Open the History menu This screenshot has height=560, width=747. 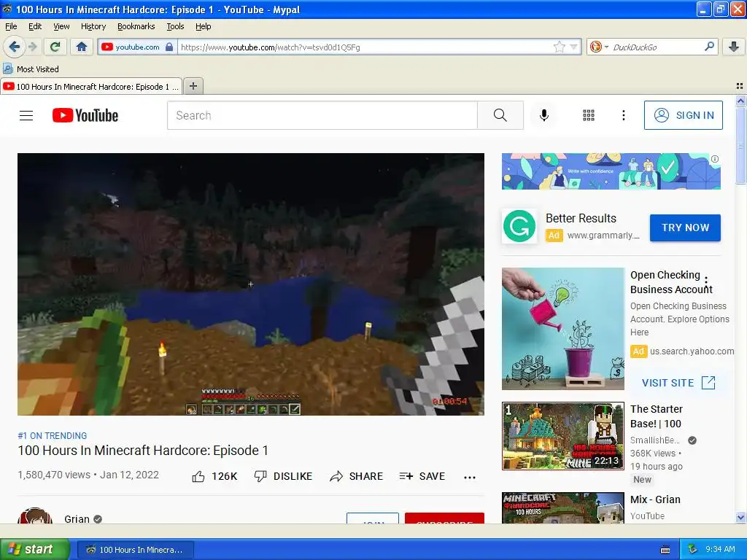[x=93, y=26]
